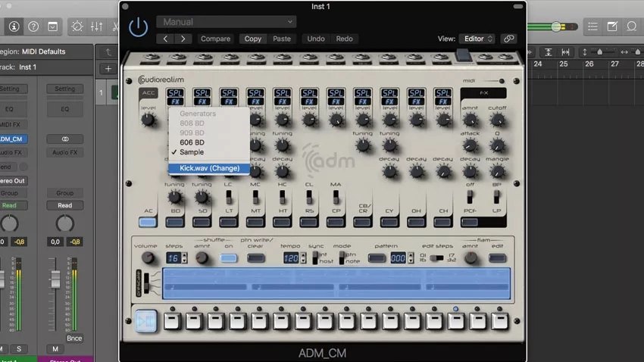Toggle the shuffle on button
This screenshot has width=644, height=362.
[x=228, y=258]
